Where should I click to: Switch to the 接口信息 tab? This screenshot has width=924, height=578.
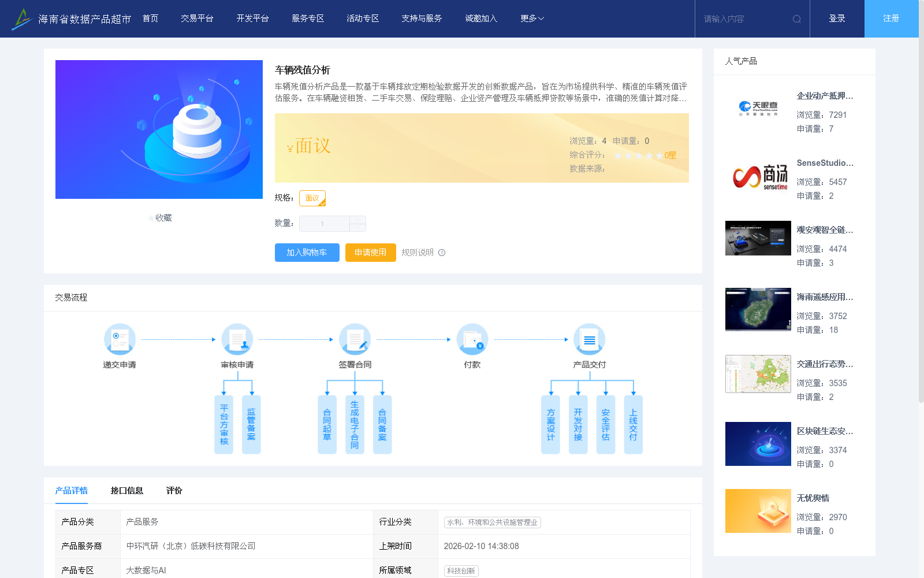127,491
